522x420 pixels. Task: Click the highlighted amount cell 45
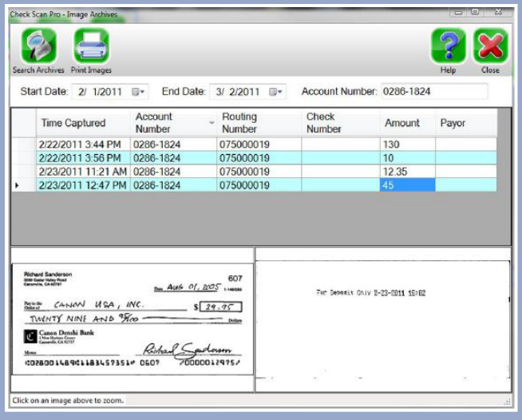click(407, 185)
